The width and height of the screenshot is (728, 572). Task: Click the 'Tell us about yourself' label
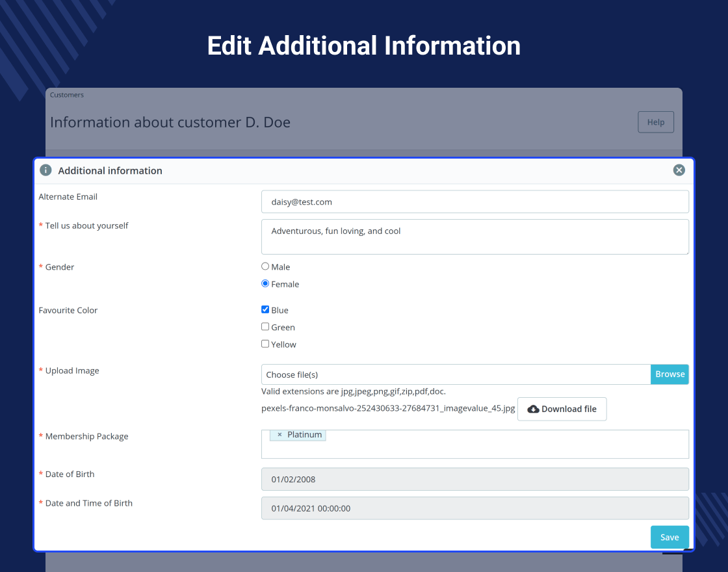tap(87, 226)
